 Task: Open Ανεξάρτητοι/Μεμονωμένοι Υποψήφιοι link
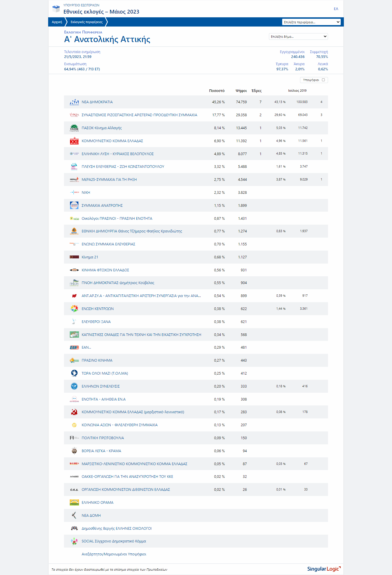pos(114,554)
